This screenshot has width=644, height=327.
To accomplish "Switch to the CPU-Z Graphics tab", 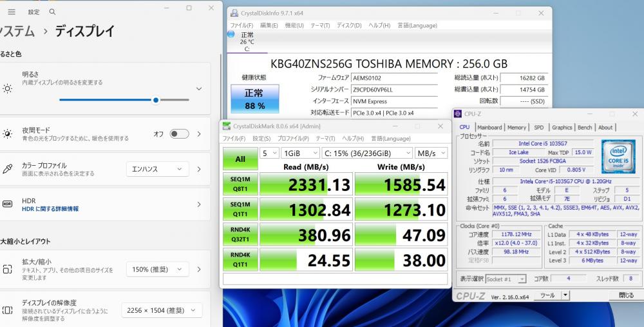I will pos(562,128).
